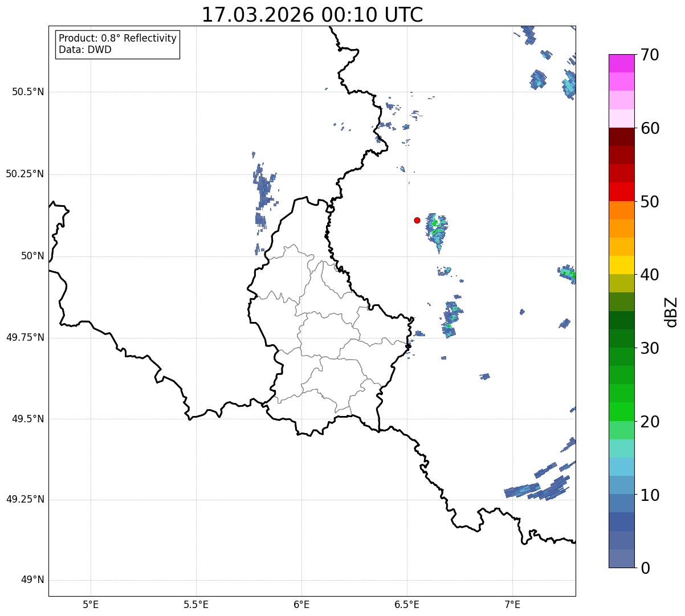
Task: Click the "Data: DWD" label
Action: [85, 50]
